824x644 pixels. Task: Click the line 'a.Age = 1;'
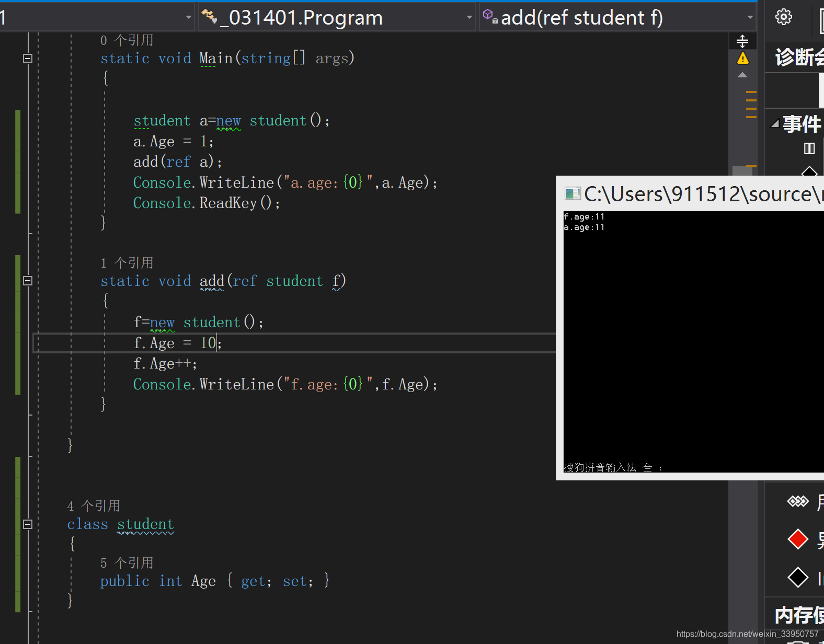(174, 141)
